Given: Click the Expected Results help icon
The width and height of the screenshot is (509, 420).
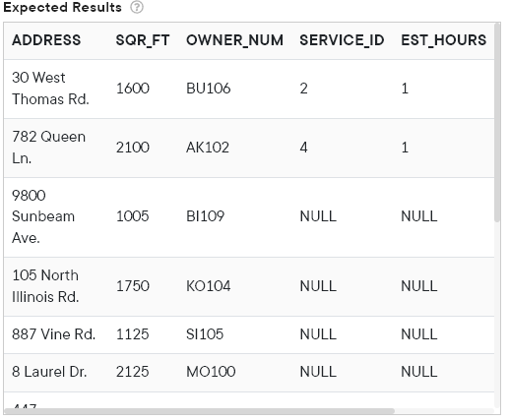Looking at the screenshot, I should tap(137, 7).
